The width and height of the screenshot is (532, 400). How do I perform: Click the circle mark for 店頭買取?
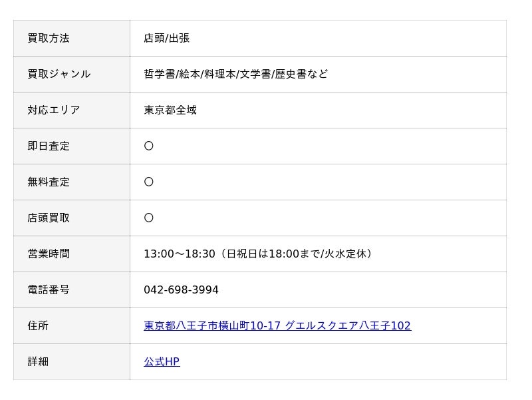pos(148,218)
